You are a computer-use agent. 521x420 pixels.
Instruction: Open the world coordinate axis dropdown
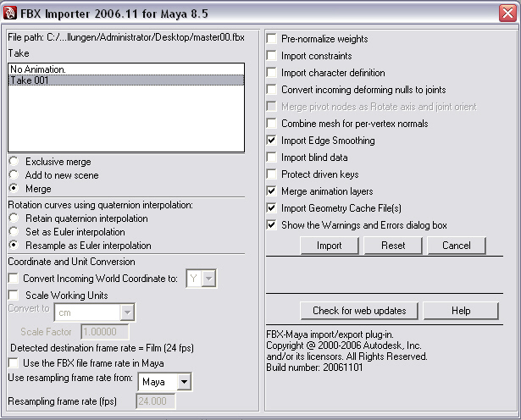click(x=209, y=279)
